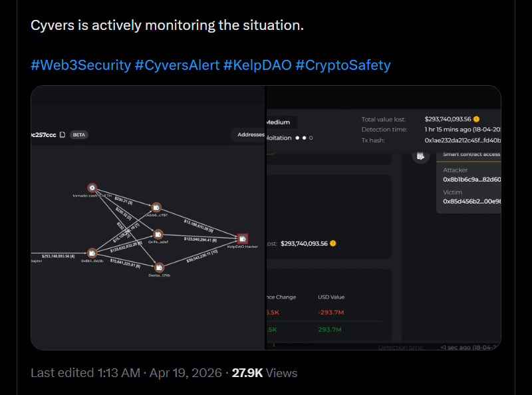Select the tornado-cash node icon
The image size is (532, 395).
[x=92, y=188]
